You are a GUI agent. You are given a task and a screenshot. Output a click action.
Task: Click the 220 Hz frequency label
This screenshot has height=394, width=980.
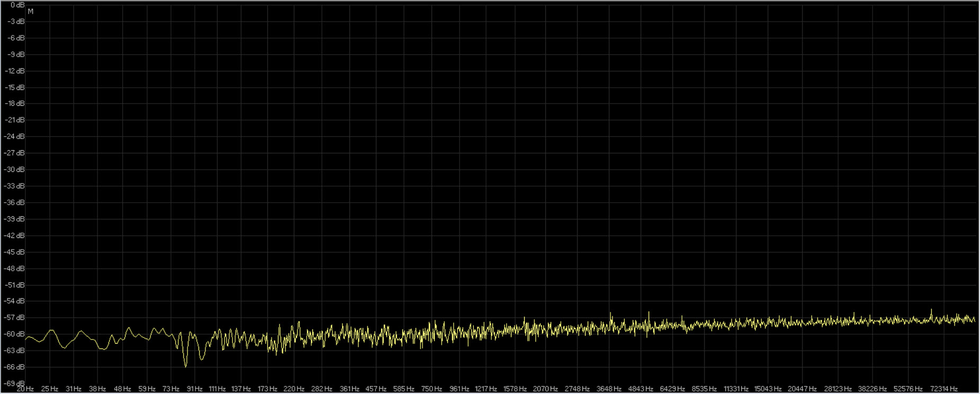click(x=293, y=389)
